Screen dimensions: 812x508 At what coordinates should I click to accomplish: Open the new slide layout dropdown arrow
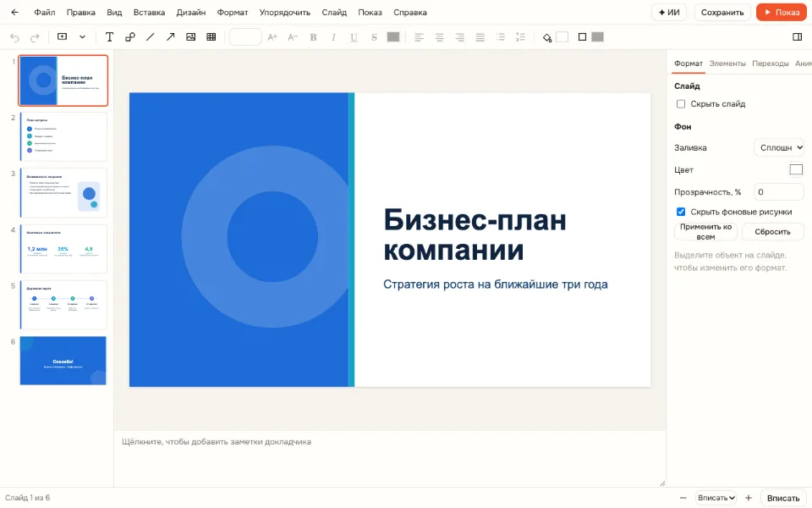82,36
